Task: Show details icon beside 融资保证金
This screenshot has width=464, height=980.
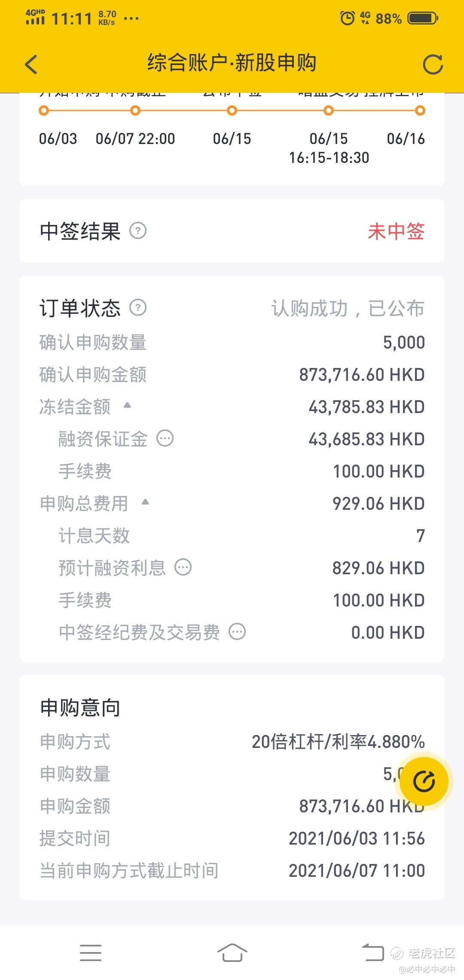Action: (x=165, y=438)
